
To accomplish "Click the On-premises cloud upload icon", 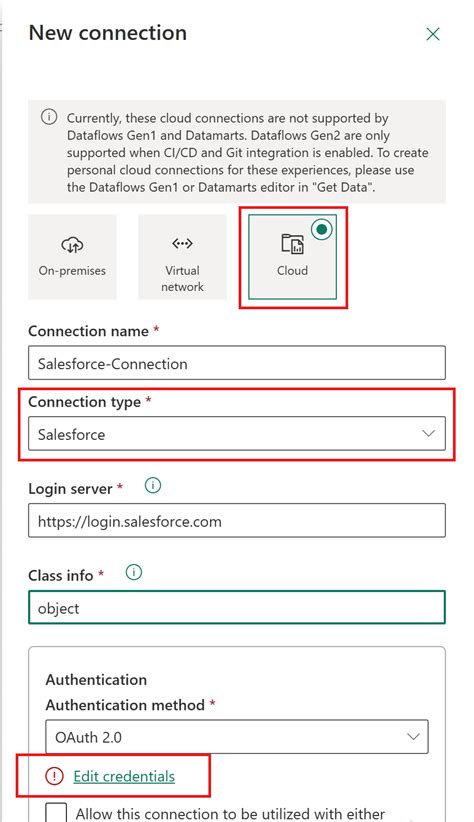I will 72,244.
